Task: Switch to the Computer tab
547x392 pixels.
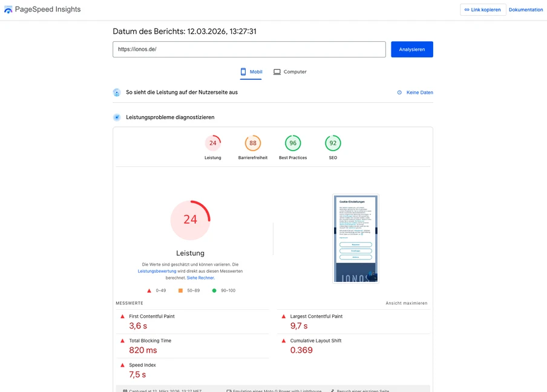Action: click(290, 71)
